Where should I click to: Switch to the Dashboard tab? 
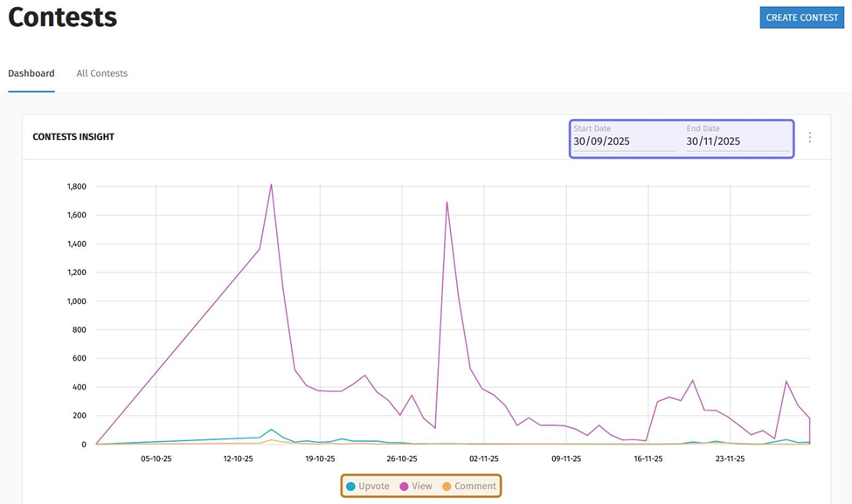[31, 73]
